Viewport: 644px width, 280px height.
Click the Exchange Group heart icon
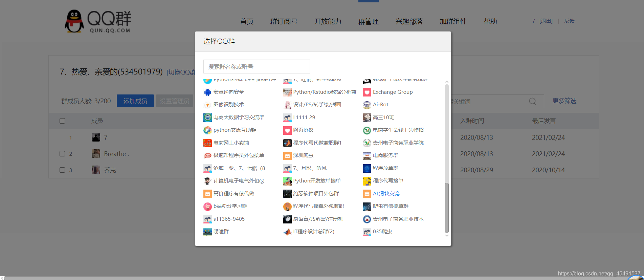pyautogui.click(x=367, y=92)
